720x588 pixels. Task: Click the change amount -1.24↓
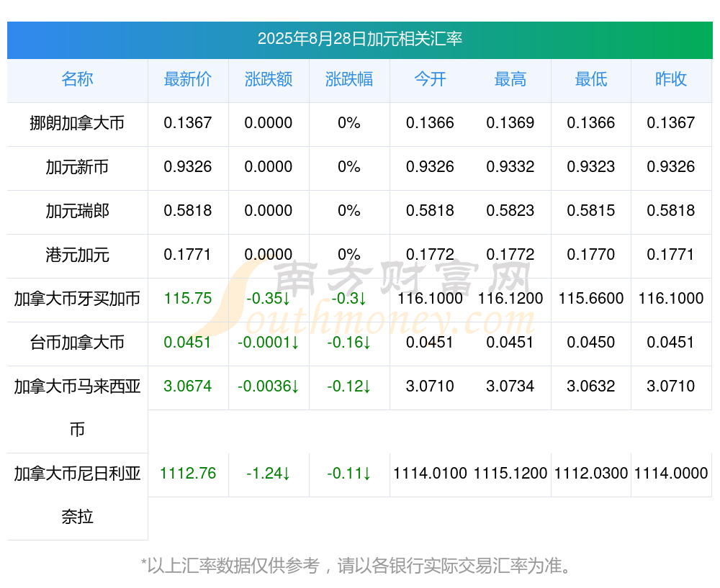268,474
